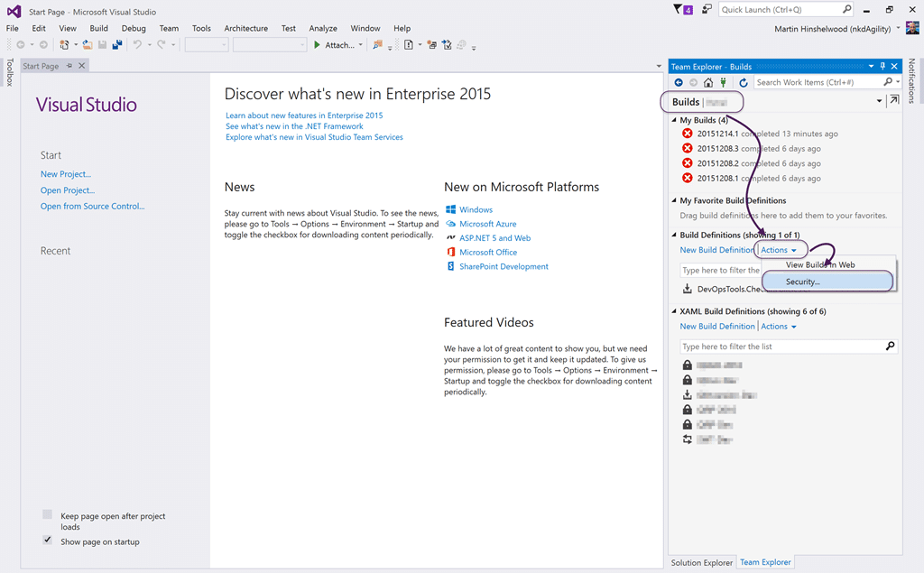Click the Save toolbar icon
The width and height of the screenshot is (924, 573).
click(x=103, y=45)
